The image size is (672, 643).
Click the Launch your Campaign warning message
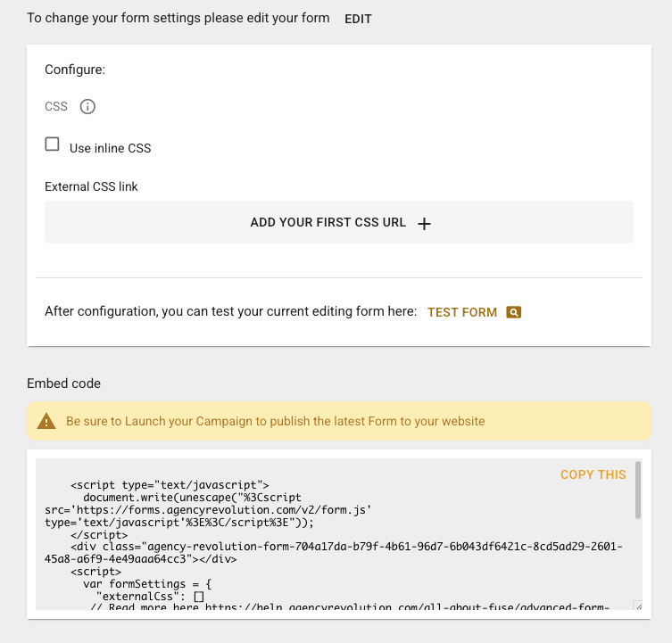click(275, 421)
